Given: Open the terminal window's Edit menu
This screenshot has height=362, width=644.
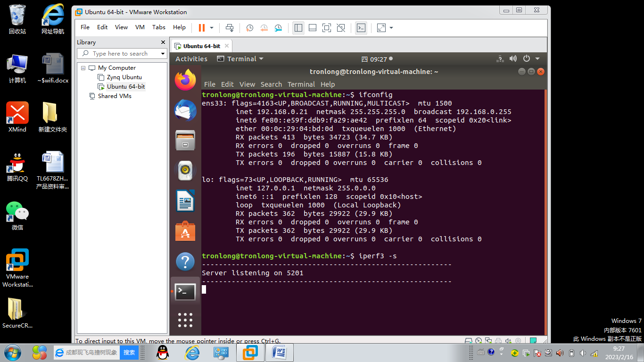Looking at the screenshot, I should tap(227, 84).
